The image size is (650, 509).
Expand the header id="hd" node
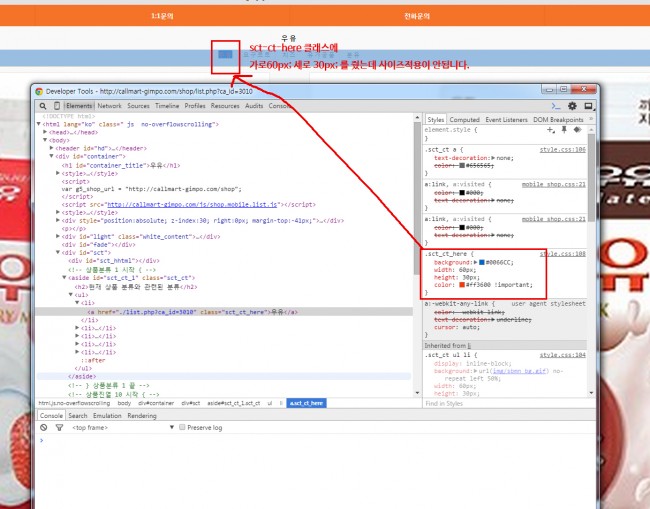pyautogui.click(x=52, y=148)
